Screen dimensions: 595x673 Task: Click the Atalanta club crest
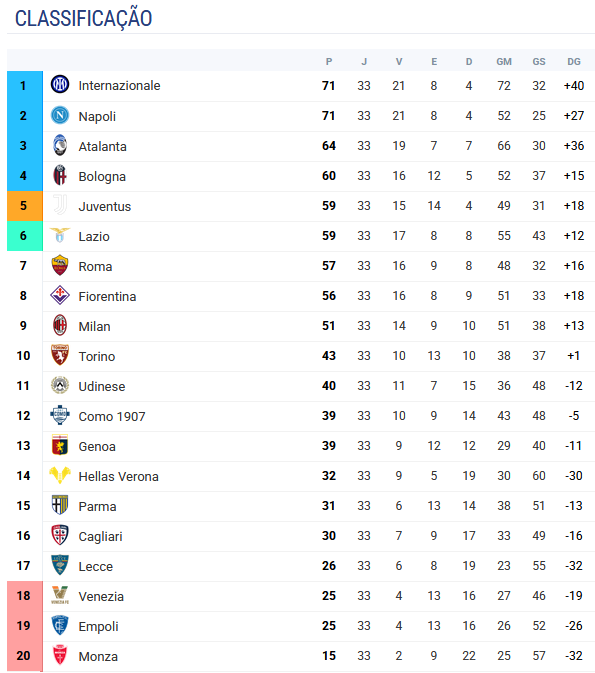coord(60,145)
